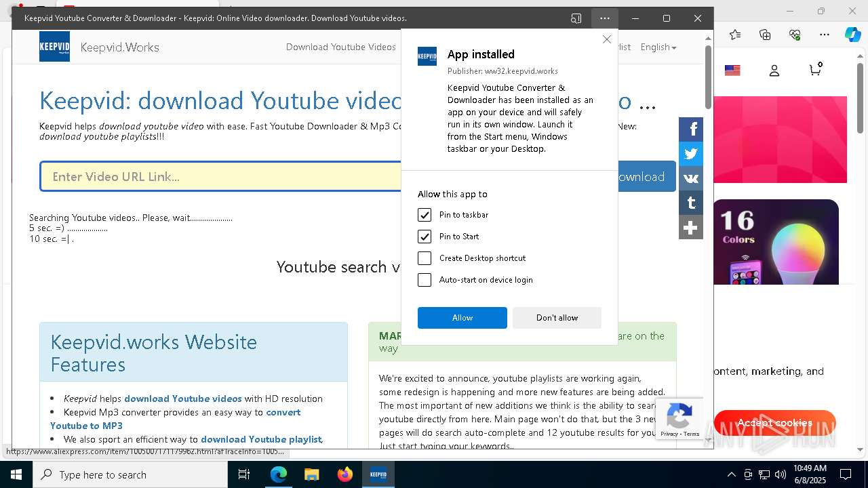Open notification center icon

(x=846, y=474)
